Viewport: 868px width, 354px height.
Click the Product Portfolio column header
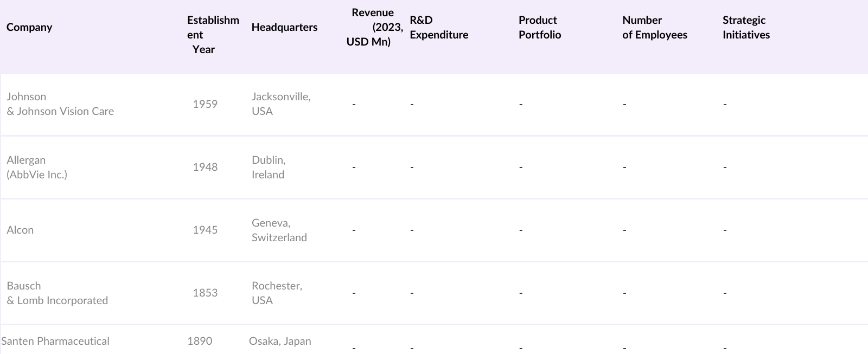(539, 27)
